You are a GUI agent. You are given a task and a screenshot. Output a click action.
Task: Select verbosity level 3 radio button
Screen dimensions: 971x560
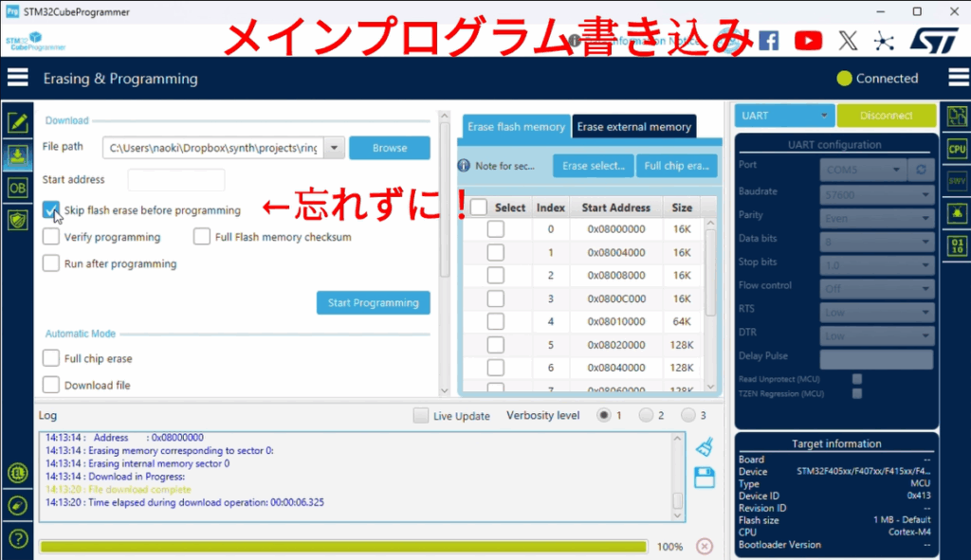pos(688,415)
